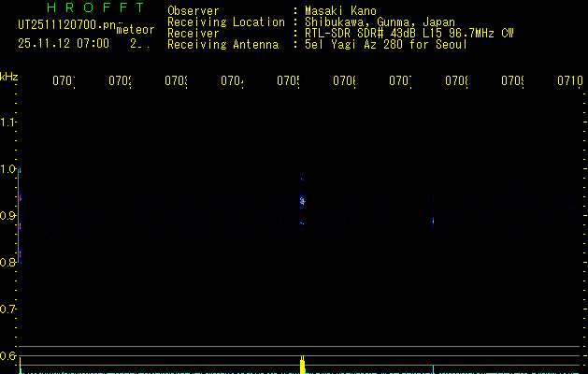
Task: Click the 0710 time axis label
Action: tap(570, 81)
